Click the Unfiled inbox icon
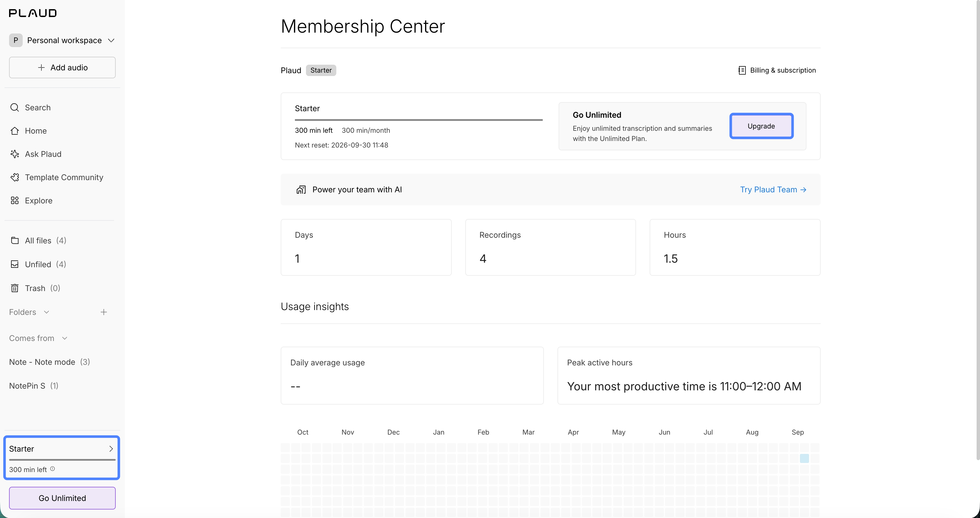Screen dimensions: 980x518 click(14, 264)
